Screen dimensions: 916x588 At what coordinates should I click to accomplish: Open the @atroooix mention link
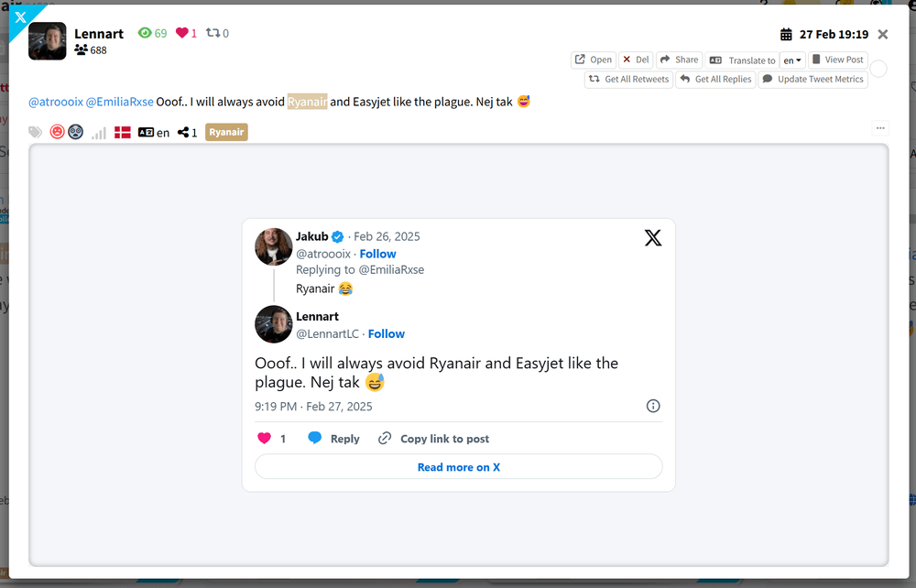click(x=56, y=102)
